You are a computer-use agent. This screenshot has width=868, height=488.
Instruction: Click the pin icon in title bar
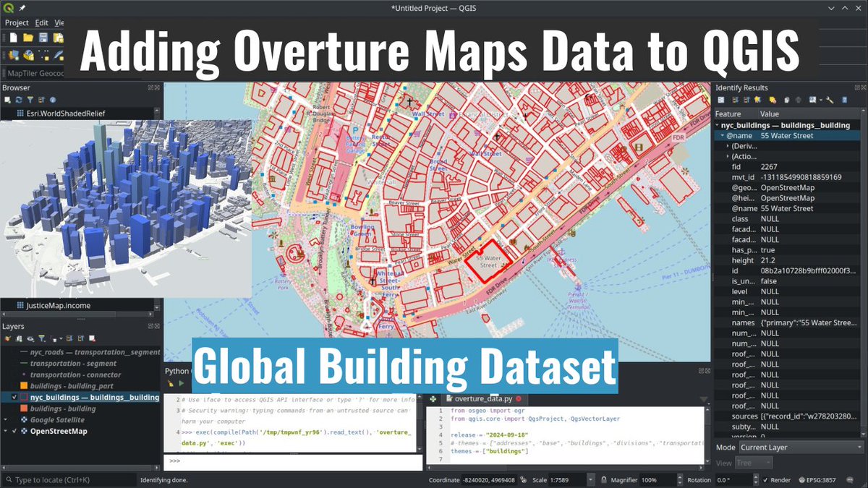click(21, 8)
